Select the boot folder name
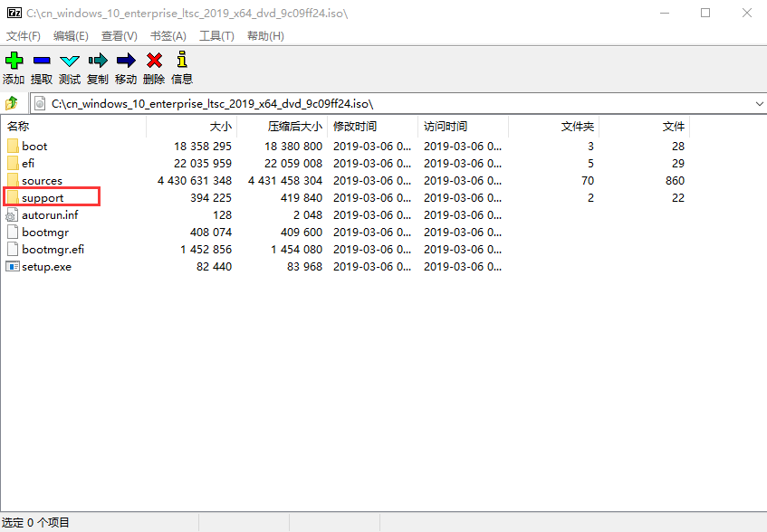The width and height of the screenshot is (767, 532). pos(34,146)
